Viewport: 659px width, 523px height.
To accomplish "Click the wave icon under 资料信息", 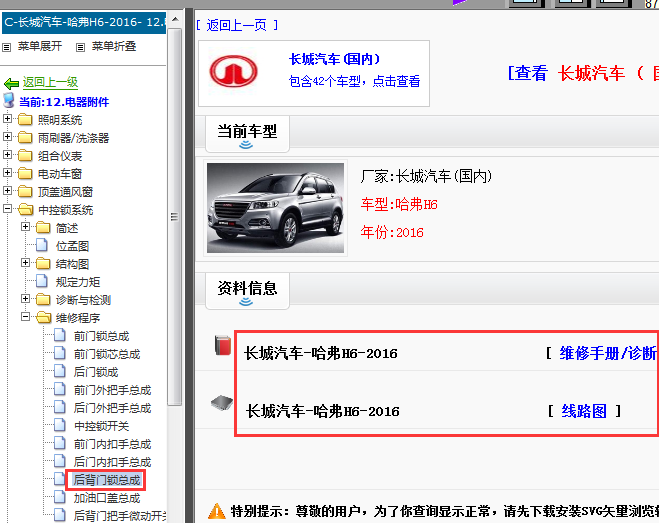I will (x=246, y=302).
